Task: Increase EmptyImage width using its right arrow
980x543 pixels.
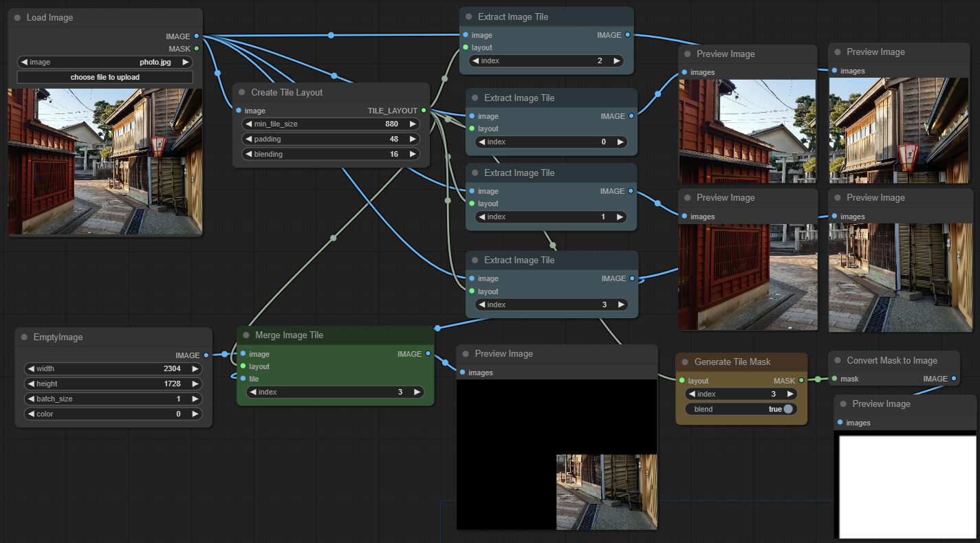Action: point(195,368)
